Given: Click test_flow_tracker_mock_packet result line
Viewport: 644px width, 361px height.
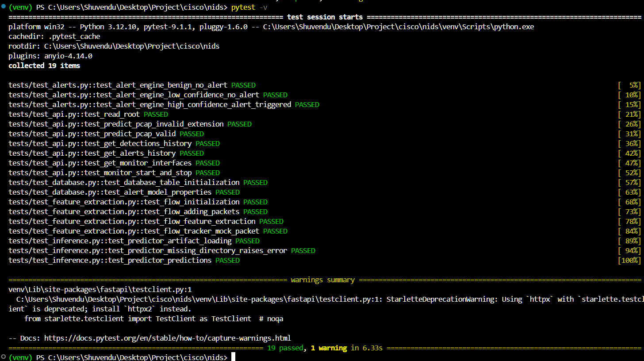Looking at the screenshot, I should click(x=148, y=231).
